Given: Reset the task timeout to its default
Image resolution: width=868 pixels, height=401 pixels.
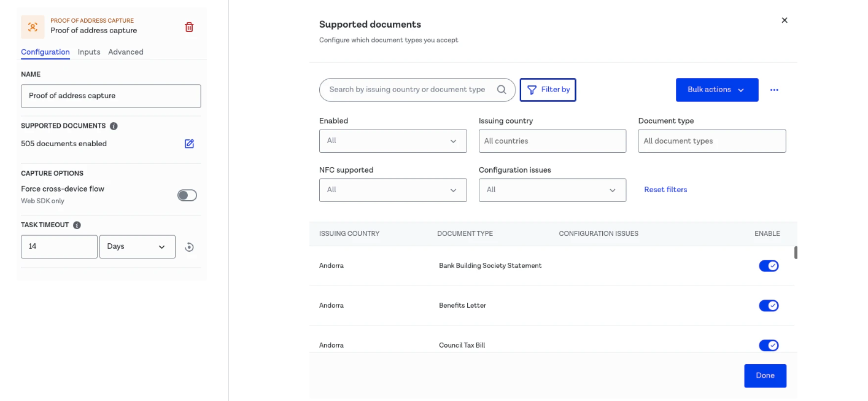Looking at the screenshot, I should click(x=189, y=247).
